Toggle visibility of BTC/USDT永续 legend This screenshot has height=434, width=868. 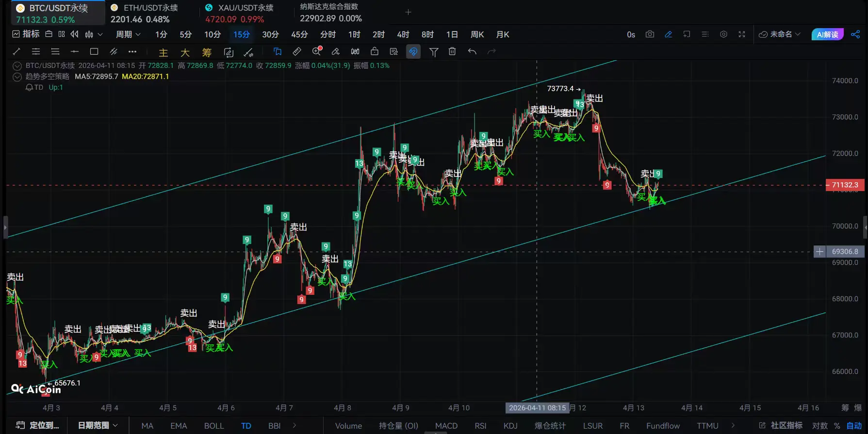tap(17, 66)
